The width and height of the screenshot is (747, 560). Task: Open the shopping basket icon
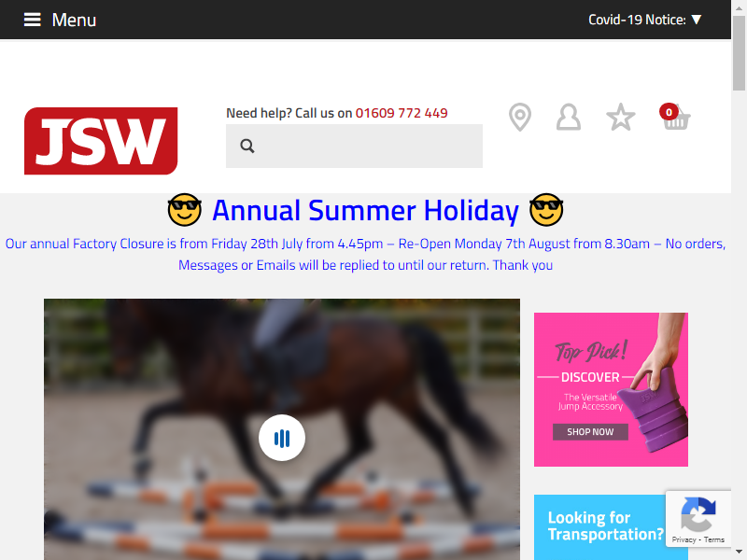(677, 119)
